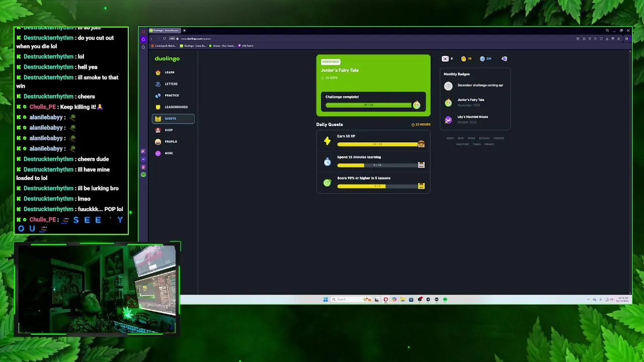Screen dimensions: 644x362
Task: Click the Junior badge on challenge bar
Action: click(417, 105)
